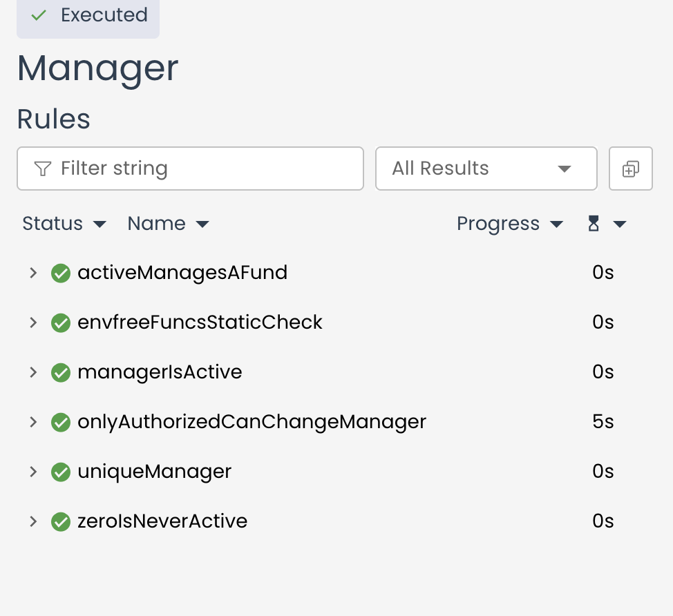
Task: Select the envfreeFuncsStaticCheck rule name
Action: 200,323
